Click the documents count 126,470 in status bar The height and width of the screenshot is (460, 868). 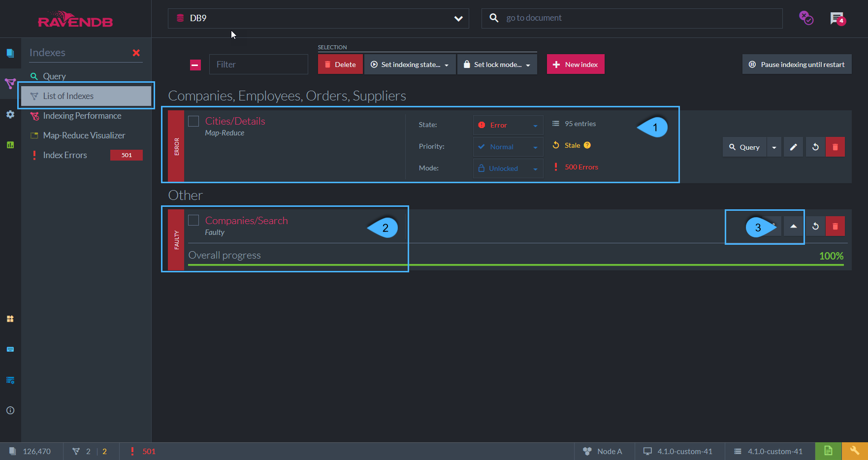30,451
